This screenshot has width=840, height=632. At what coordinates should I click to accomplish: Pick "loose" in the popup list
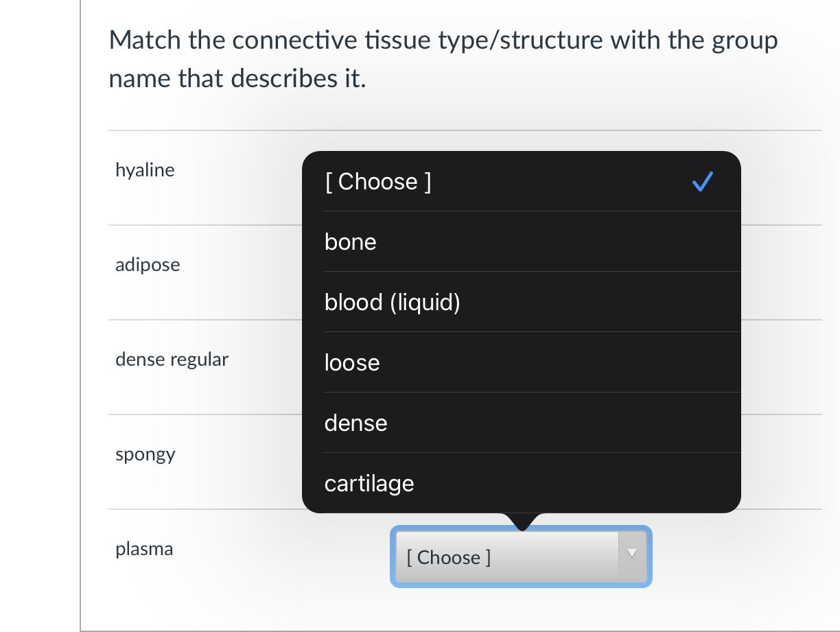pos(352,363)
